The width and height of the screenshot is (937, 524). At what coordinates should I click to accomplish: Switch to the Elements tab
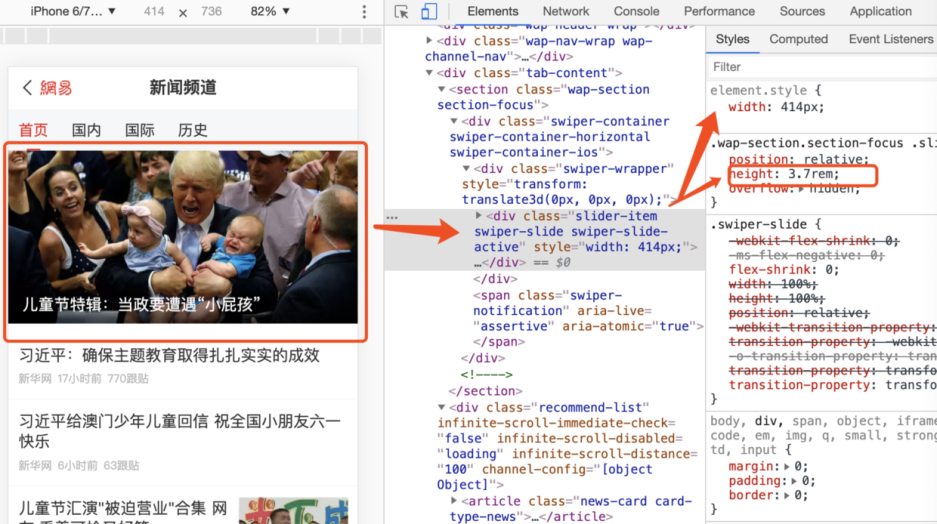492,11
